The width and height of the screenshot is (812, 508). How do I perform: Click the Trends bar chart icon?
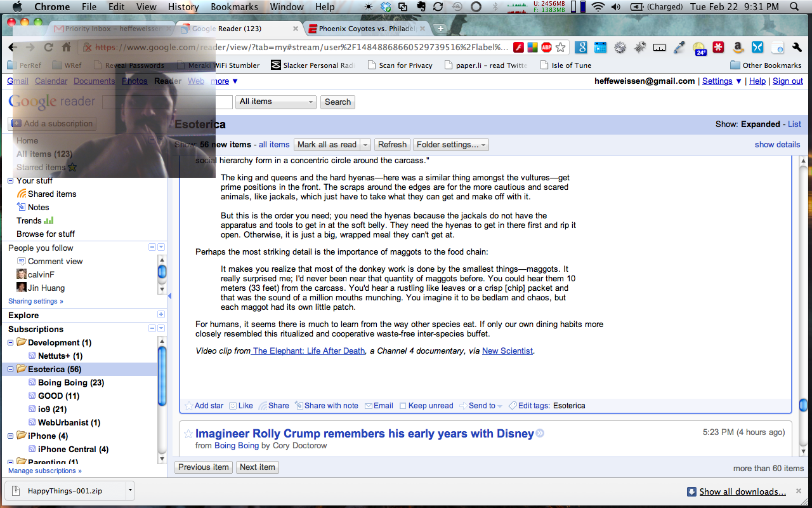pos(49,221)
